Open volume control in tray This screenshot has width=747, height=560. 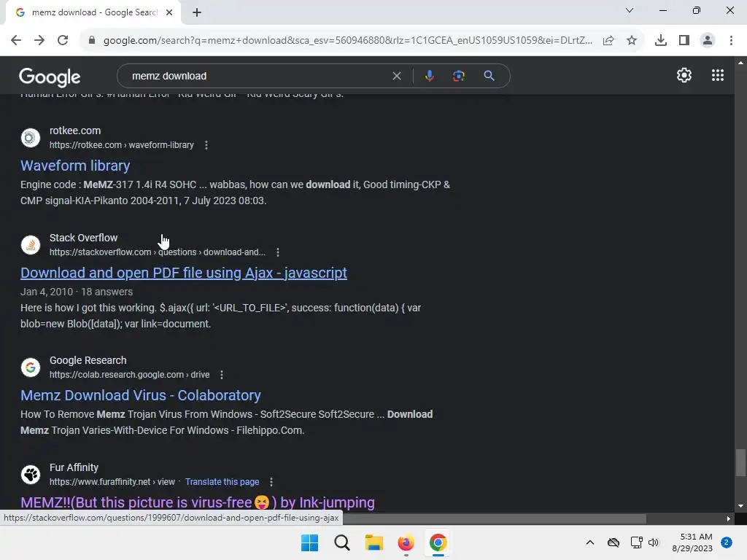click(653, 542)
